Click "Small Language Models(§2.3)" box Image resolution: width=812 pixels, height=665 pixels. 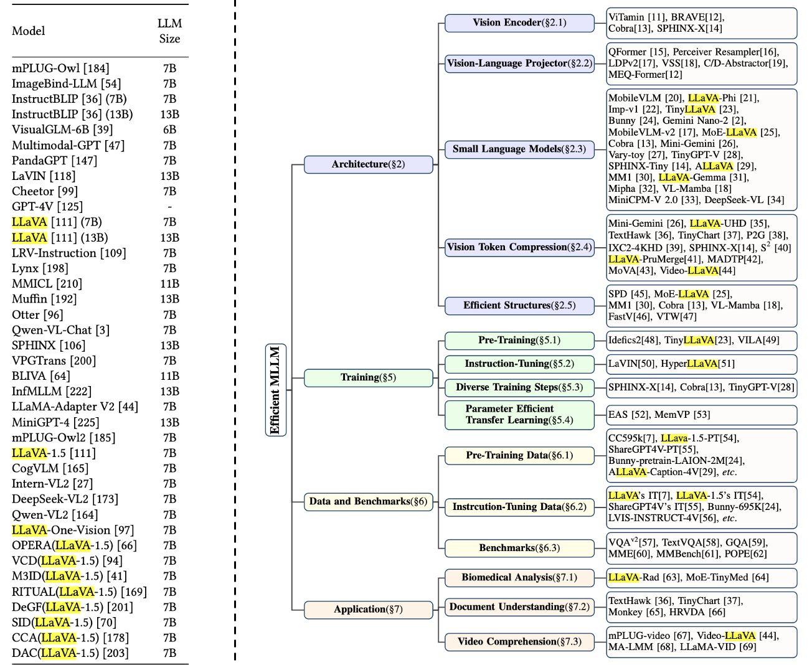[519, 149]
